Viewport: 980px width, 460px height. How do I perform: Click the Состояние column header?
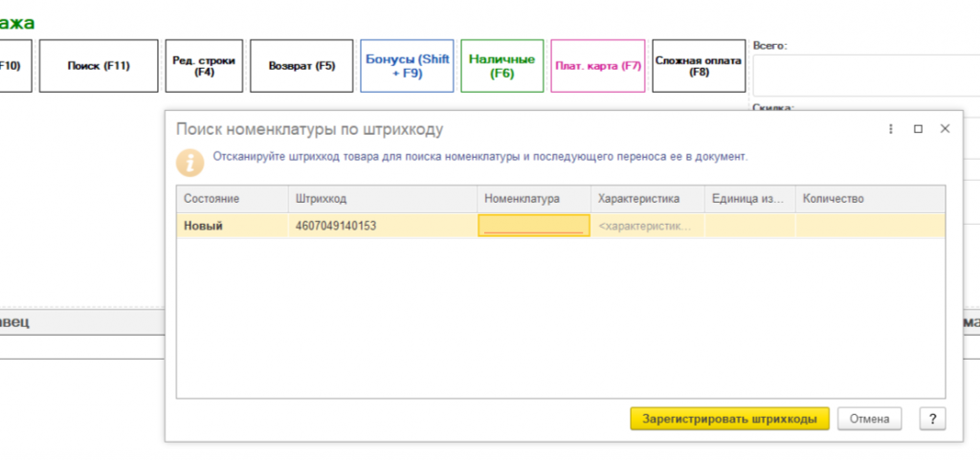point(233,199)
